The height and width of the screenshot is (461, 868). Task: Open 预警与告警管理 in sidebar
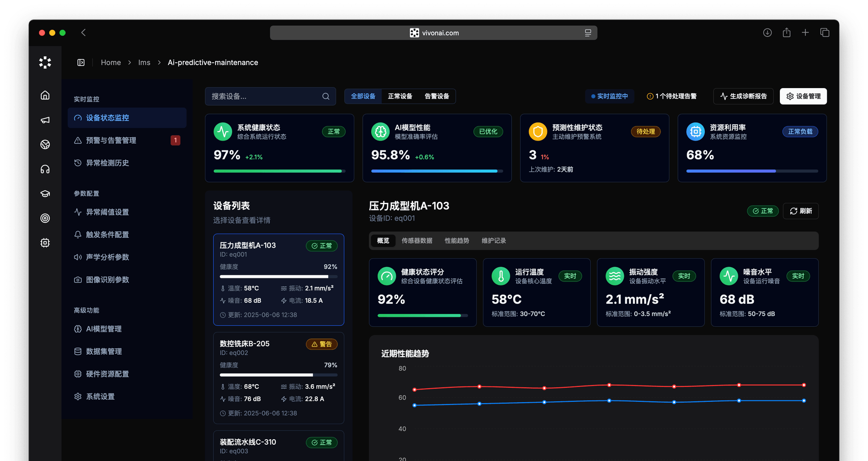pos(111,141)
